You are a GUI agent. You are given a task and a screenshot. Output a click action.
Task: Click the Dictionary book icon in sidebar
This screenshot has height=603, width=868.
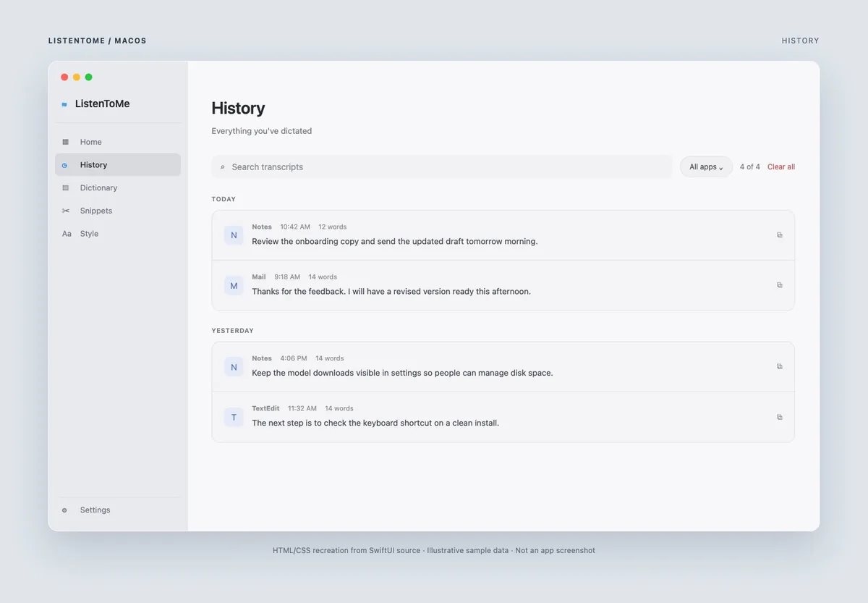coord(66,187)
